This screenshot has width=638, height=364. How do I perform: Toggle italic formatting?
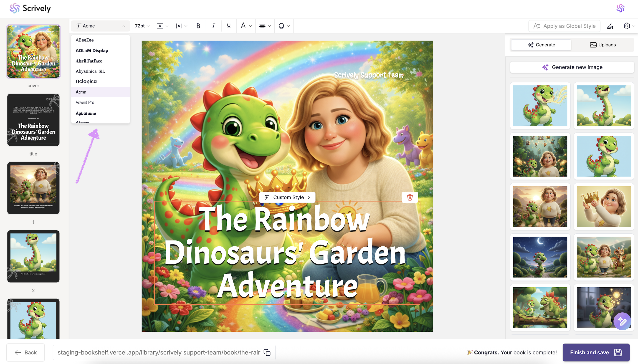click(x=213, y=26)
